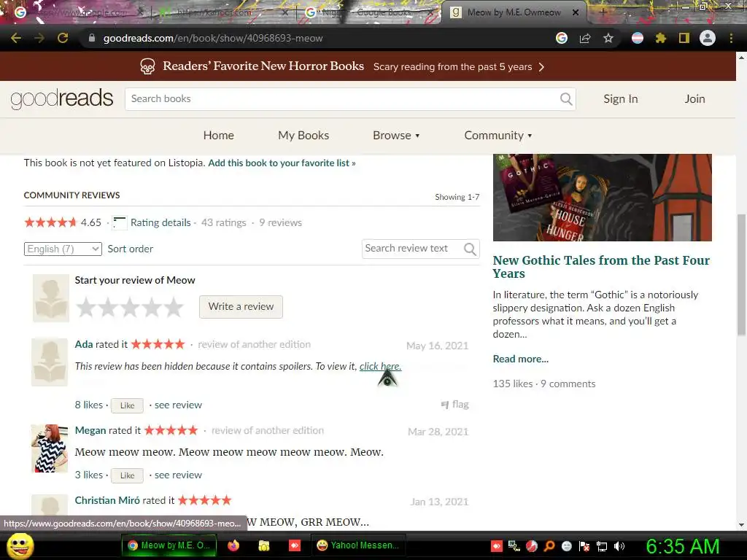The image size is (747, 560).
Task: Open the Extensions puzzle piece menu
Action: [661, 38]
